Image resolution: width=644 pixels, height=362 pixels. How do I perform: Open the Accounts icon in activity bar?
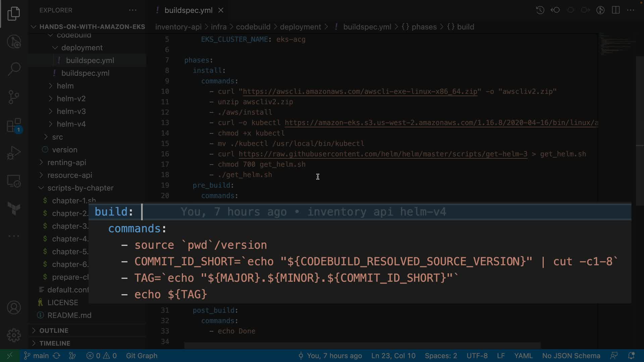click(x=14, y=307)
